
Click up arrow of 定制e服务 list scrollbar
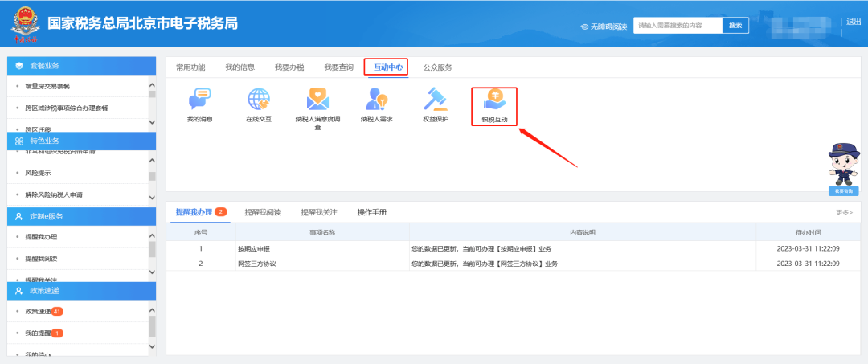[x=152, y=235]
